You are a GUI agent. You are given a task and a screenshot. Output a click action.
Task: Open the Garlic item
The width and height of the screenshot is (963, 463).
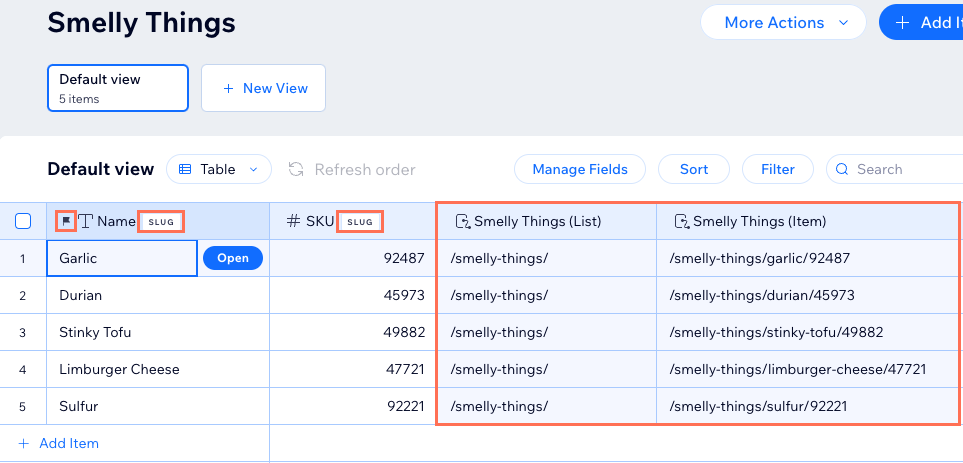(233, 258)
